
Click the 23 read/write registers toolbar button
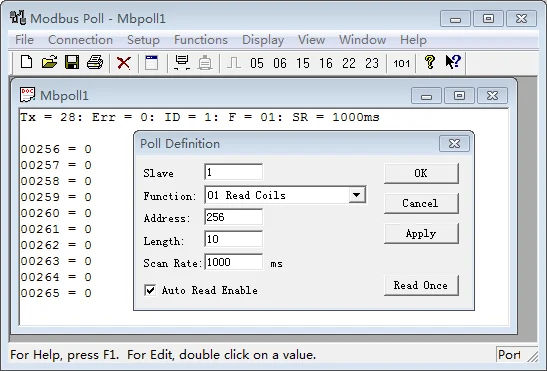372,63
